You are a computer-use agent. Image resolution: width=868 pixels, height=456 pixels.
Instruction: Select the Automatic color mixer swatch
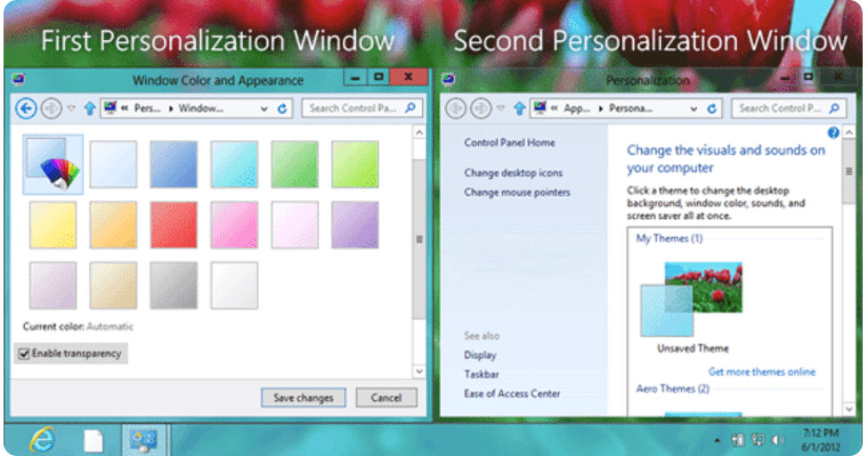pos(53,164)
